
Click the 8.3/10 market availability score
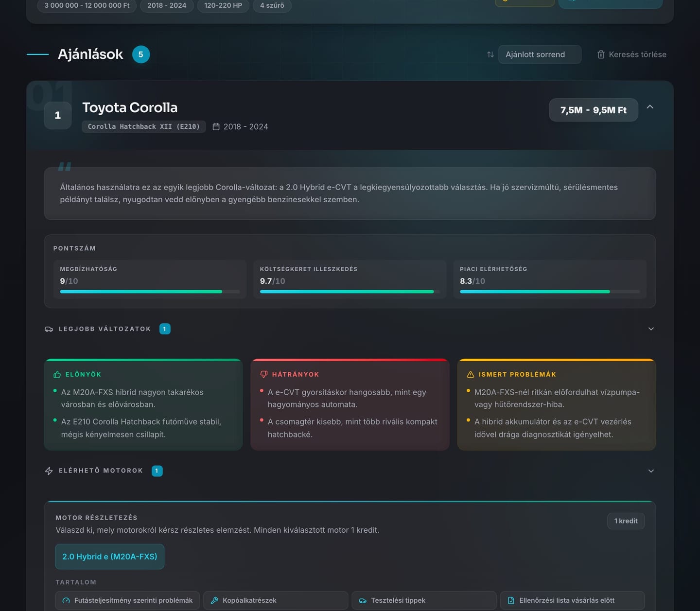472,281
